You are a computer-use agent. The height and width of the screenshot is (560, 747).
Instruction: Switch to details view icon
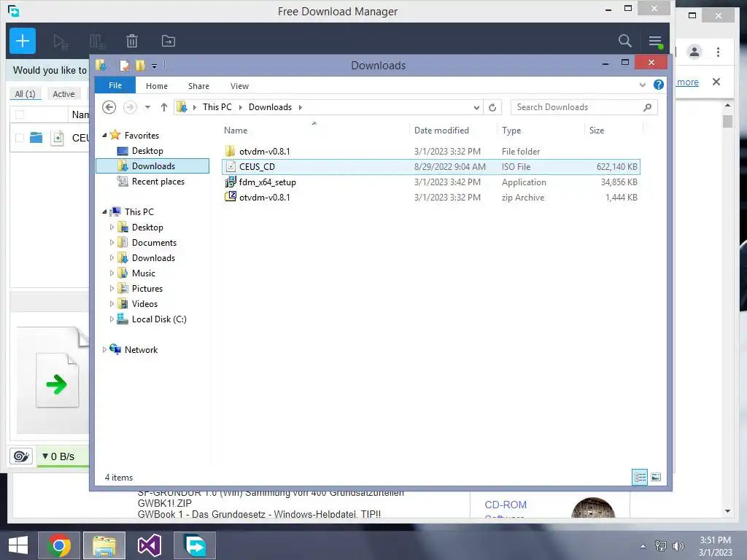[640, 477]
